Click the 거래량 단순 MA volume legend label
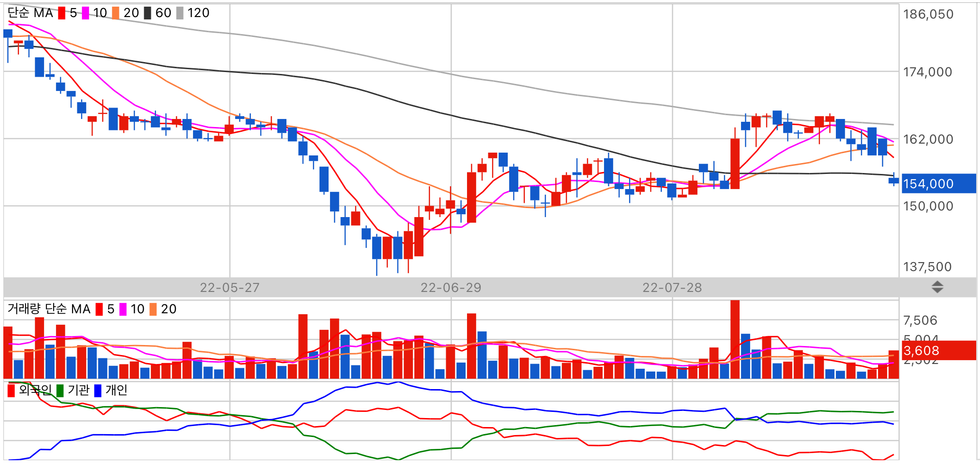Screen dimensions: 980x464 (x=49, y=309)
